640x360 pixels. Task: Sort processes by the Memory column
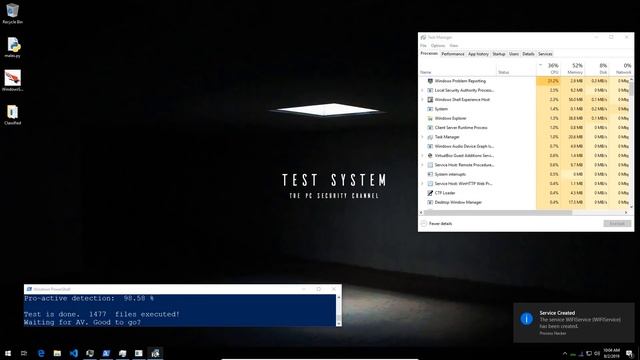click(573, 69)
